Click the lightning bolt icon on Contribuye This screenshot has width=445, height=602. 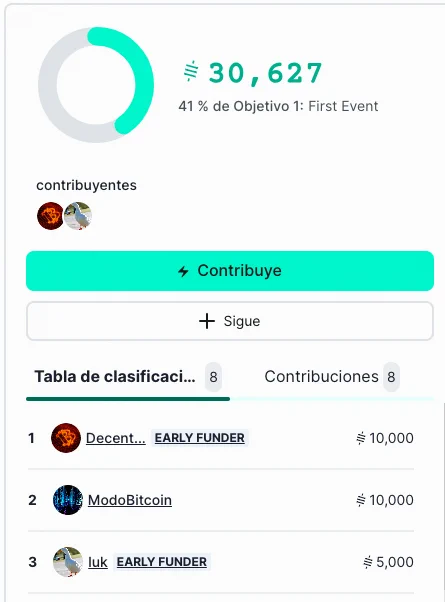(x=184, y=271)
